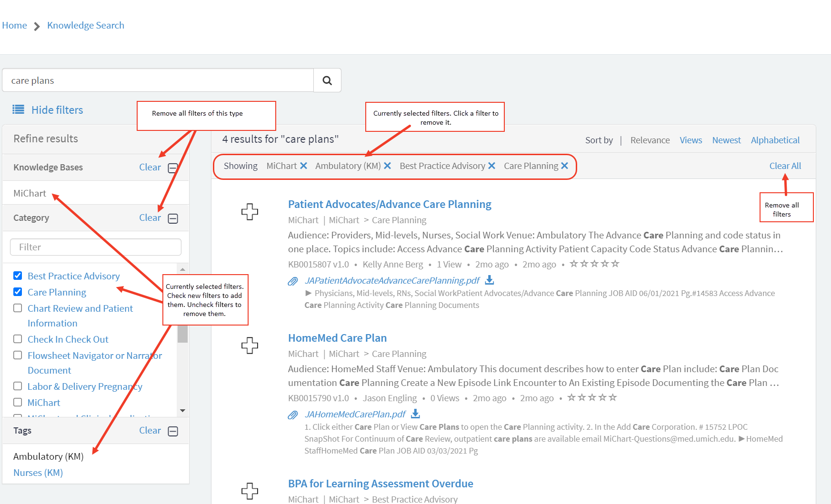Click the magnifying glass search button
This screenshot has width=831, height=504.
click(x=327, y=80)
